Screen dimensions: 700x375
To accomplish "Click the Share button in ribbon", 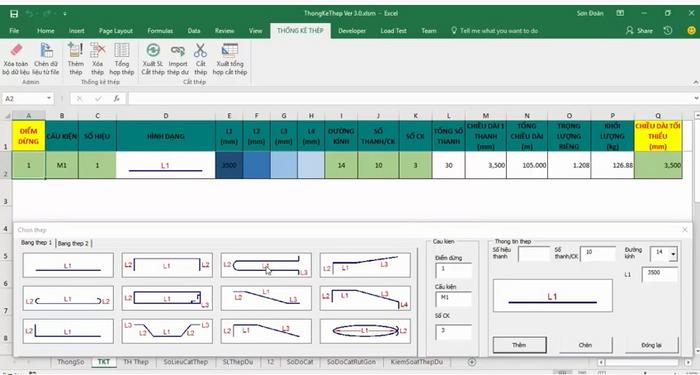I will (639, 31).
